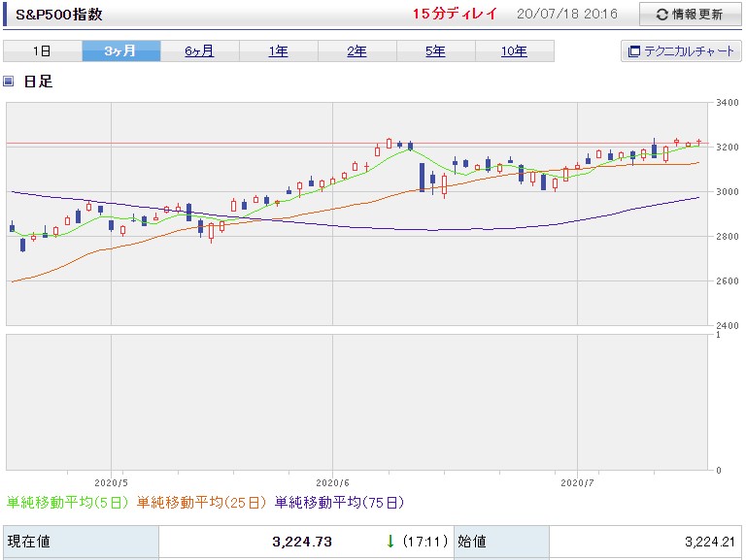Click the 単純移動平均(25日) legend label
The height and width of the screenshot is (560, 746).
201,503
